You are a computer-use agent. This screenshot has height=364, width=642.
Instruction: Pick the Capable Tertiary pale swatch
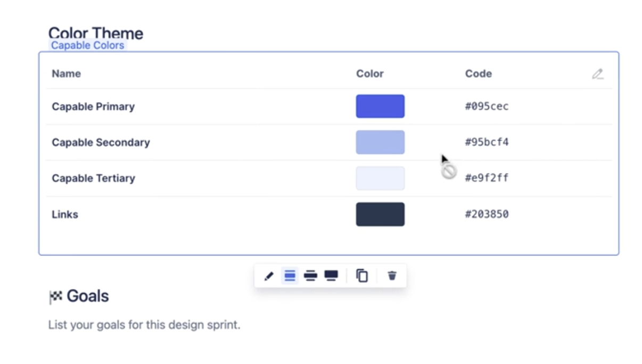click(380, 178)
